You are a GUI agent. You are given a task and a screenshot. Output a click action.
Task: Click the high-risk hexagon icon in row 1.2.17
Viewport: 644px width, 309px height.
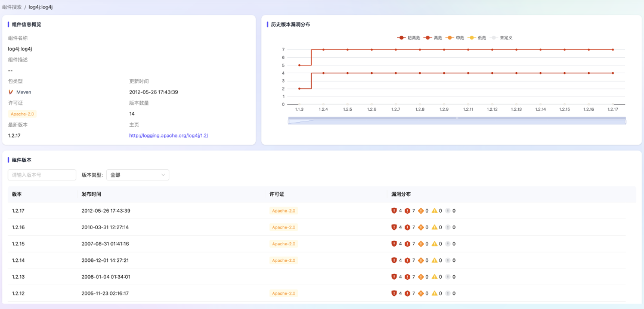[407, 211]
